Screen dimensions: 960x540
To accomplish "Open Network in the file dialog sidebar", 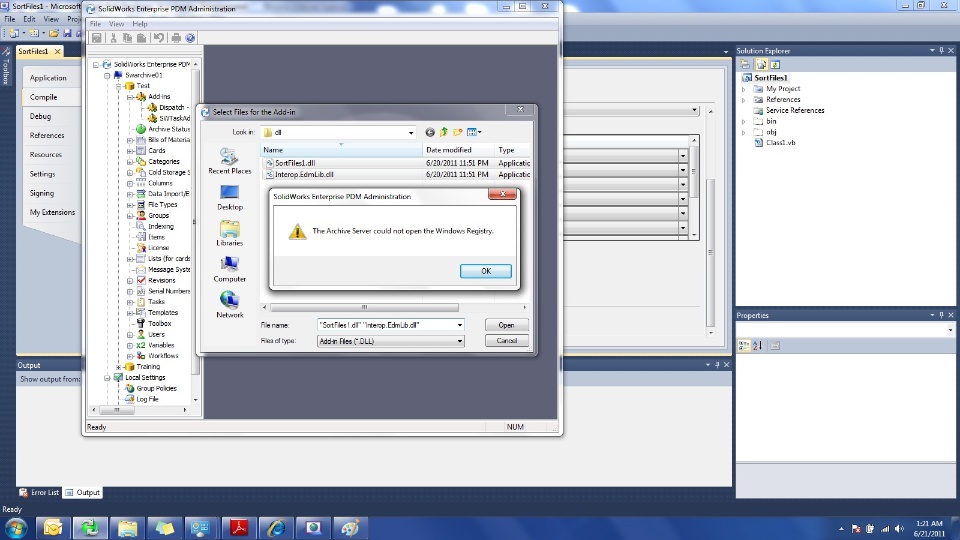I will [x=230, y=305].
